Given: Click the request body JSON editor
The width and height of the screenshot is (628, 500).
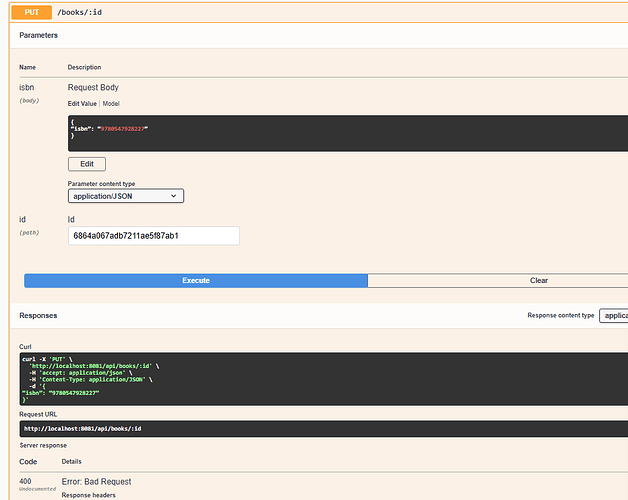Looking at the screenshot, I should [x=348, y=133].
